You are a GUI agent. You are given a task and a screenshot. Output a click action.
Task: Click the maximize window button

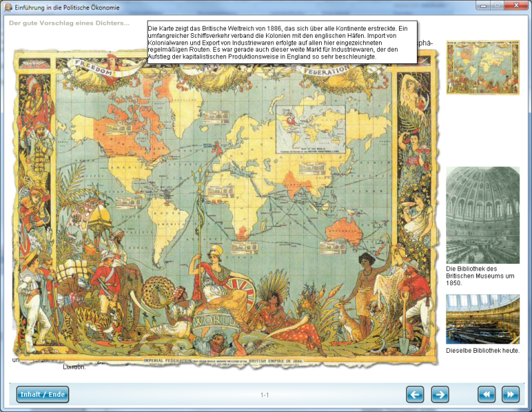(497, 5)
